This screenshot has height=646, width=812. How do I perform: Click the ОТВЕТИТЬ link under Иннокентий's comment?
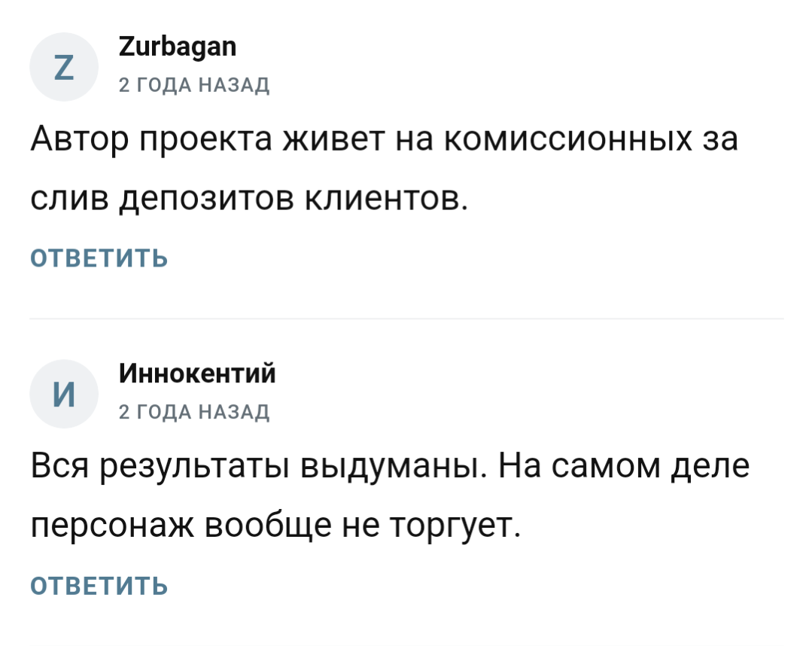click(x=99, y=584)
